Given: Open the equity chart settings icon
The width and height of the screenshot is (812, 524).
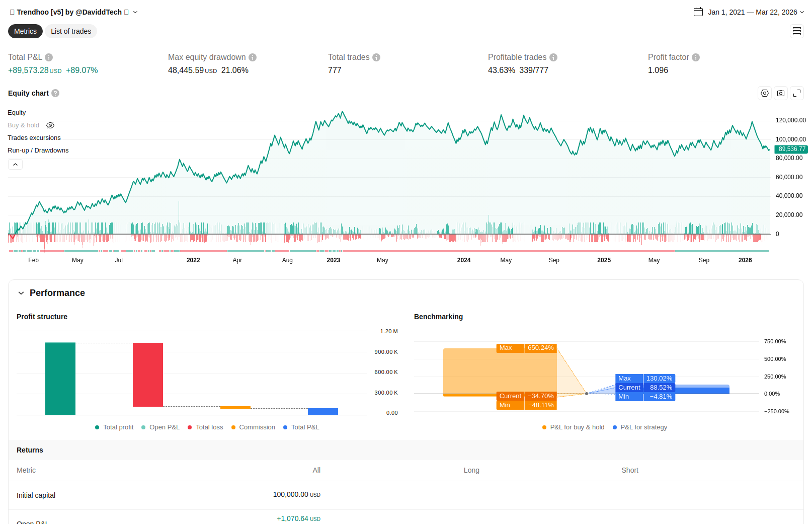Looking at the screenshot, I should (x=765, y=93).
